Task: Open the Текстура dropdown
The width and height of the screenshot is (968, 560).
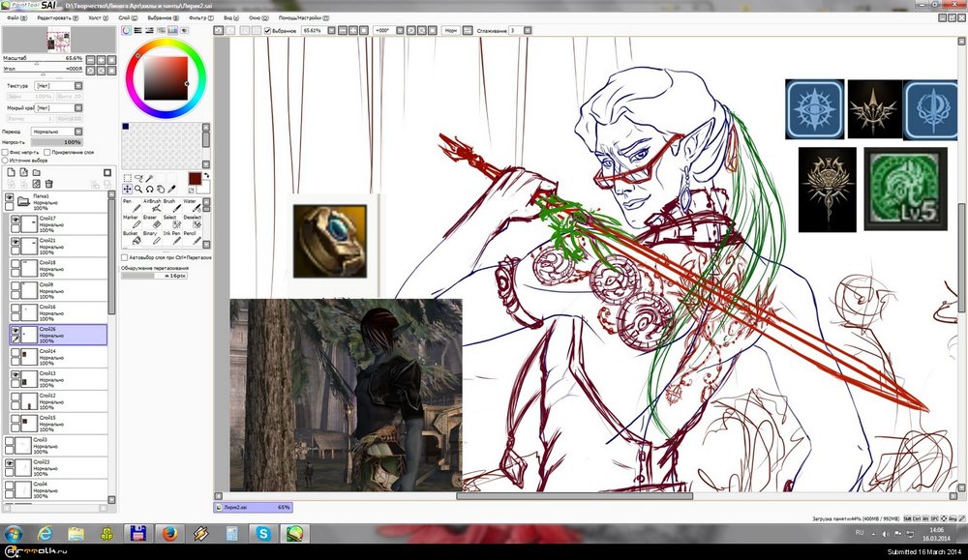Action: point(58,85)
